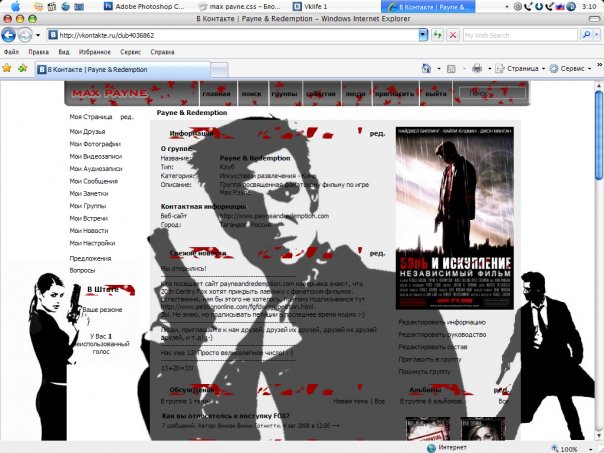This screenshot has height=453, width=604.
Task: Open the Apple menu
Action: (15, 6)
